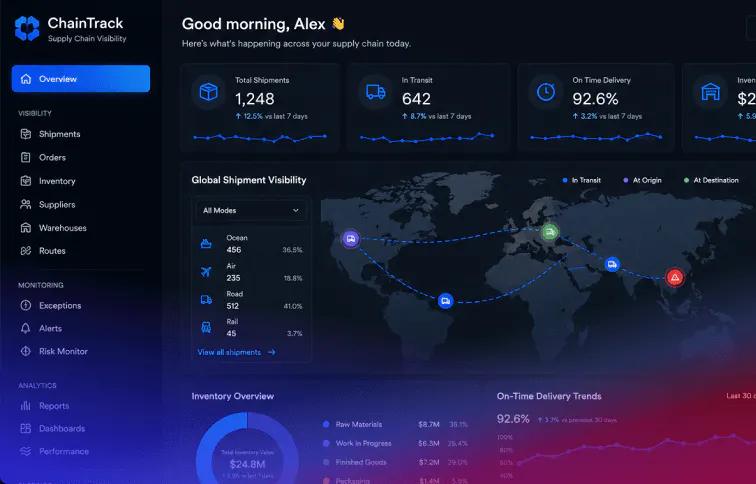Click the blue truck marker over Asia

[612, 264]
